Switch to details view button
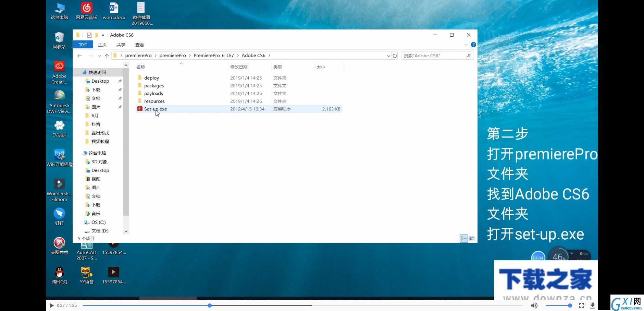 [464, 238]
